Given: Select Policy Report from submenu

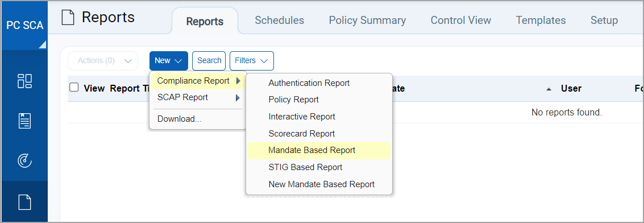Looking at the screenshot, I should 319,100.
